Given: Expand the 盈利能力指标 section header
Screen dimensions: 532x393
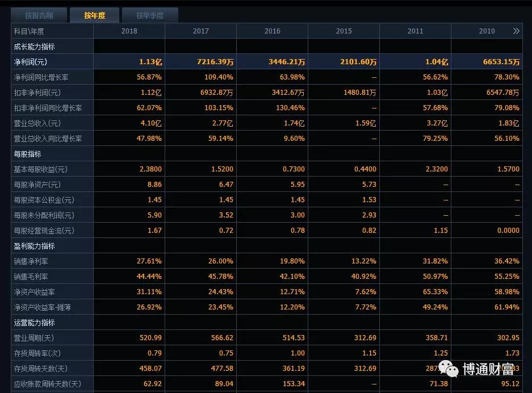Looking at the screenshot, I should 34,245.
